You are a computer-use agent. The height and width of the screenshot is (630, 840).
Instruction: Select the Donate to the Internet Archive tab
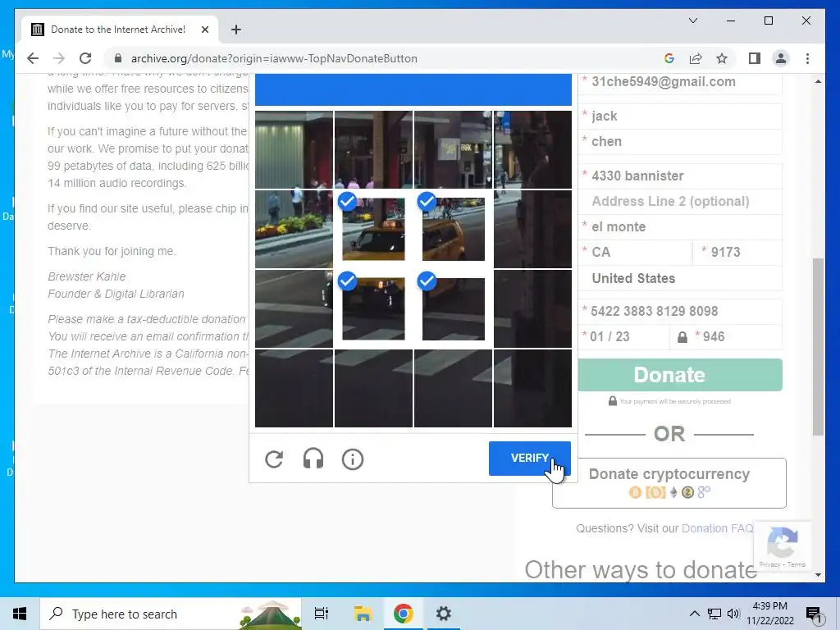pyautogui.click(x=120, y=30)
